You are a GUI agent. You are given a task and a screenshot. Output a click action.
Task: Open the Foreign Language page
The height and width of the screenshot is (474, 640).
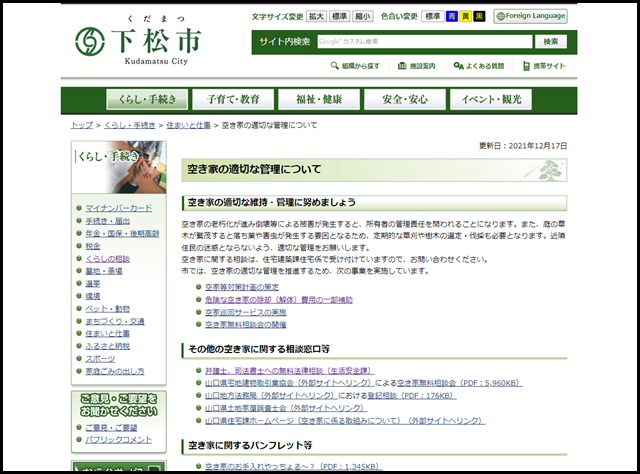529,17
